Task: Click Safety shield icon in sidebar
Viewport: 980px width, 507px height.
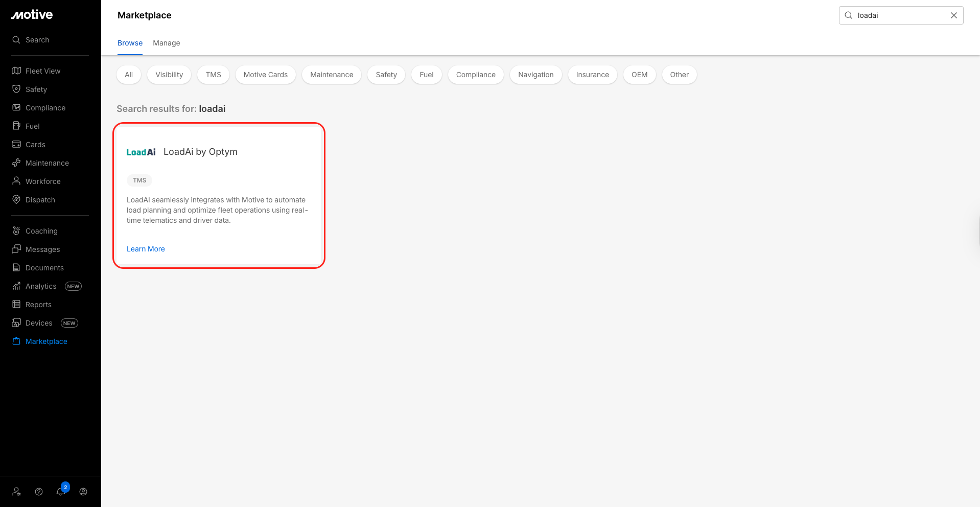Action: (16, 89)
